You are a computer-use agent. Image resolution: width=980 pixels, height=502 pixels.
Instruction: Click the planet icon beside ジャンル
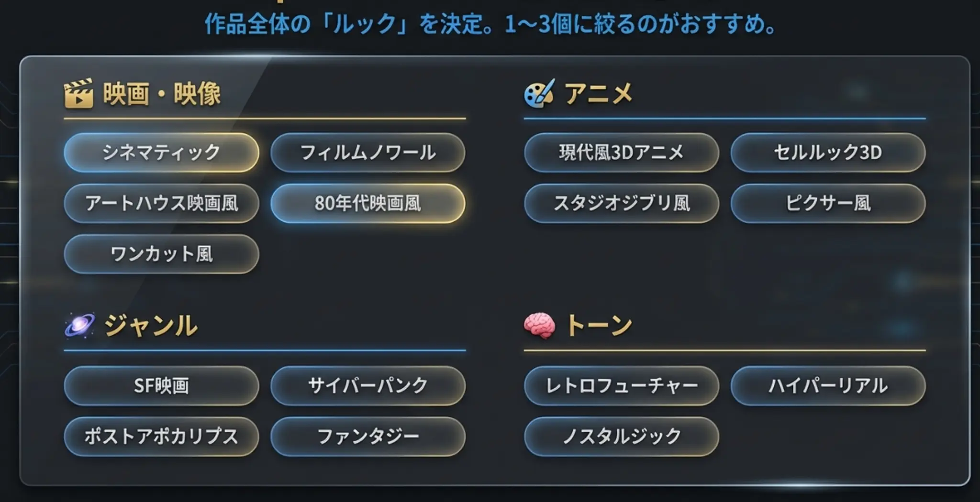click(x=79, y=326)
